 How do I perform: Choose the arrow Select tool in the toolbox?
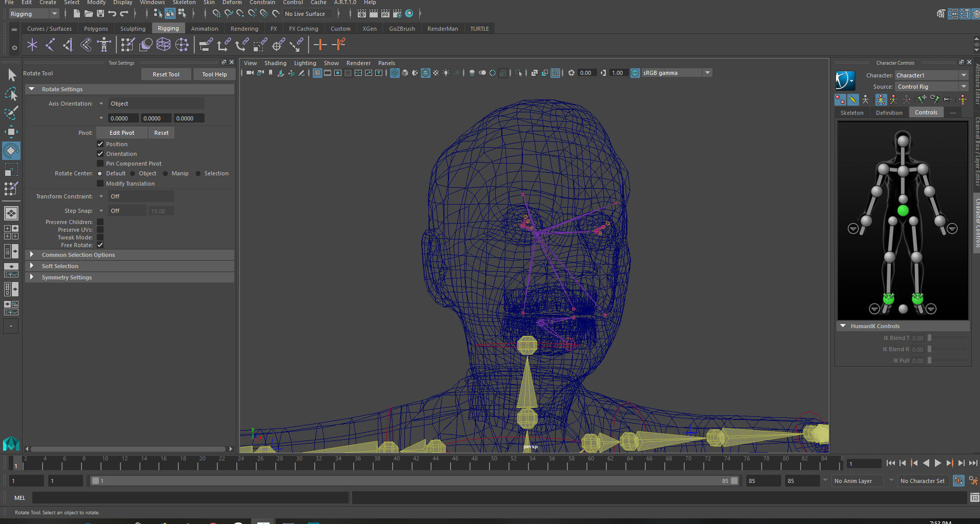pos(11,75)
